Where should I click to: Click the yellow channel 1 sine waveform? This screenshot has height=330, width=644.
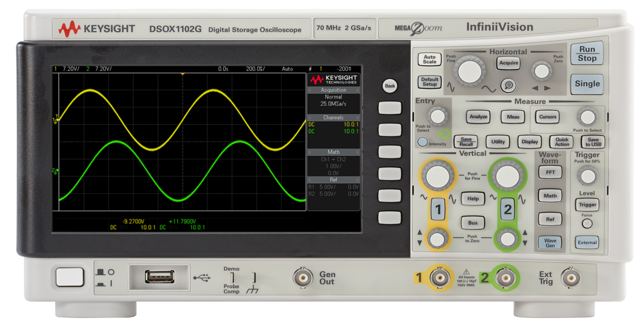[x=182, y=121]
